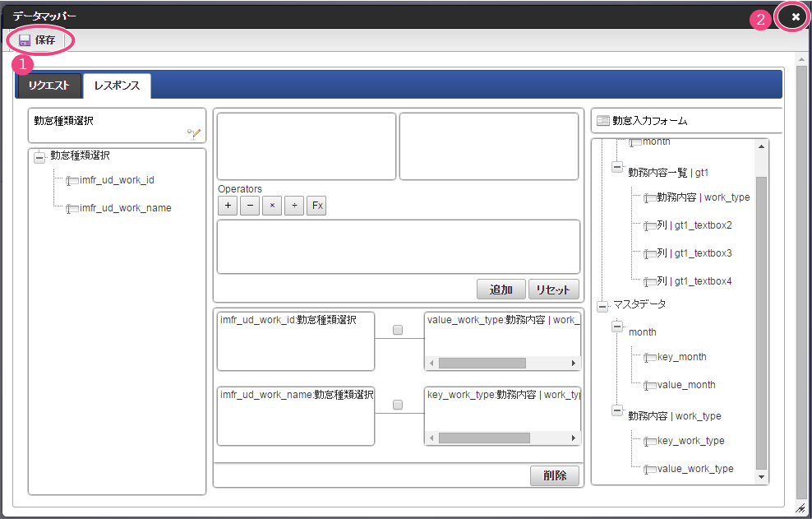Click horizontal scrollbar under value_work_type mapping
The width and height of the screenshot is (812, 519).
[482, 363]
